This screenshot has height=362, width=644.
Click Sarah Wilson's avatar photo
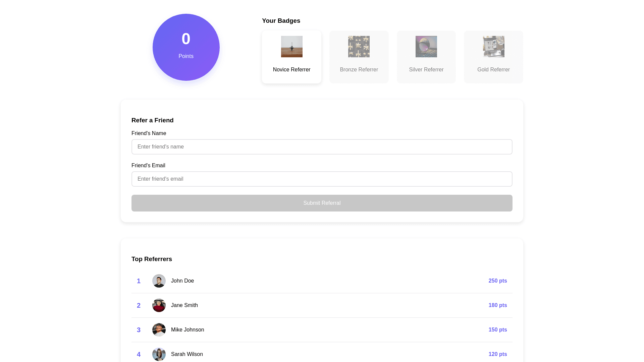pos(159,354)
